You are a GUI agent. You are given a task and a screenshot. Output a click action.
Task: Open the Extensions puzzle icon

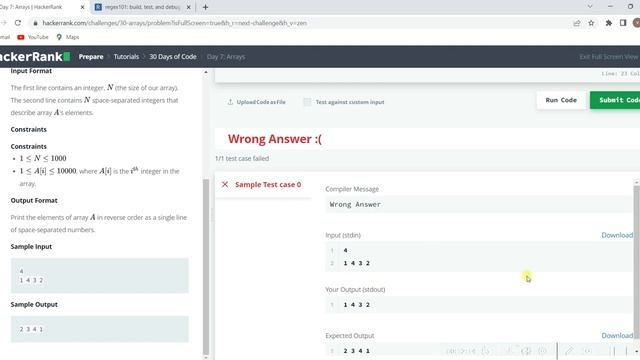coord(609,23)
